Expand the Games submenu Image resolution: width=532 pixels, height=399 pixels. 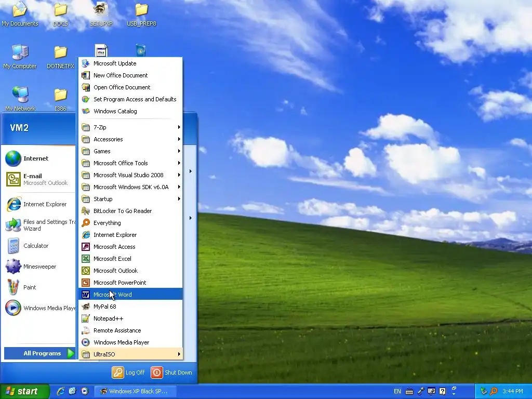[x=130, y=151]
